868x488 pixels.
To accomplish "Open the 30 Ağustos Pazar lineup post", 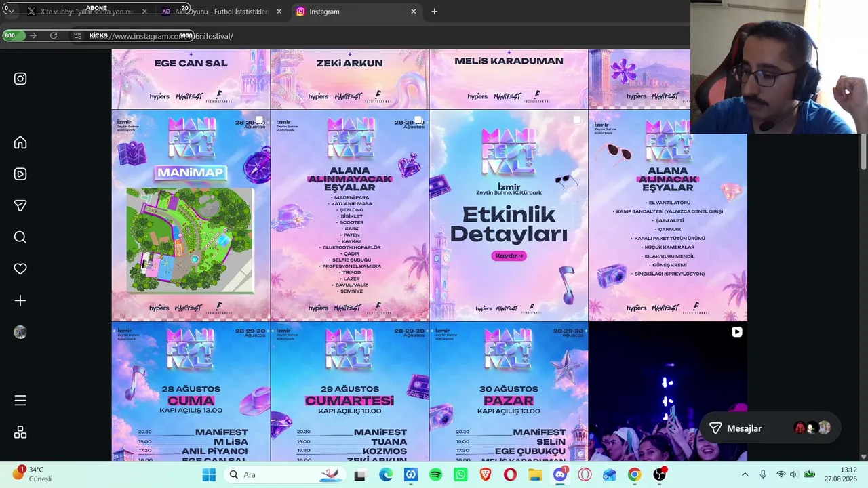I will coord(509,392).
